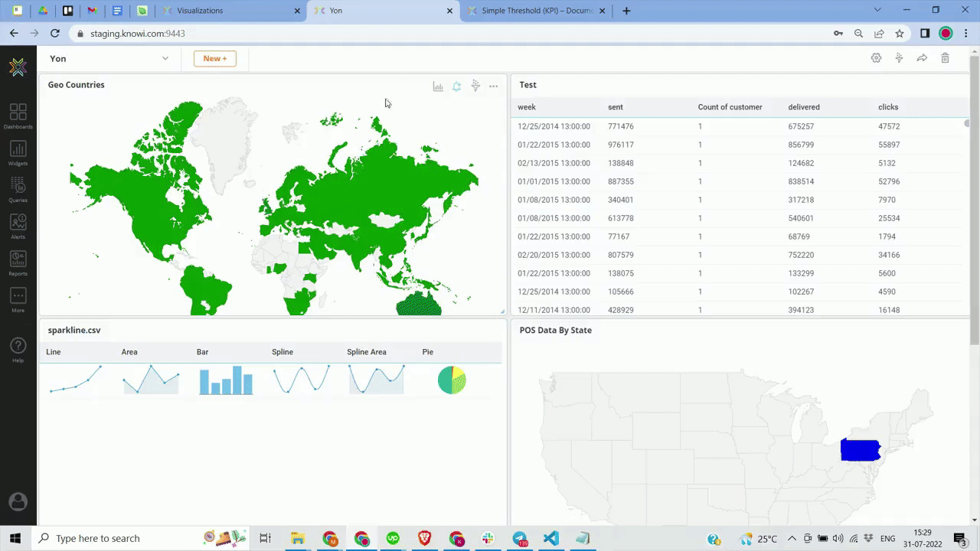
Task: Open Alerts in the left sidebar
Action: click(x=18, y=226)
